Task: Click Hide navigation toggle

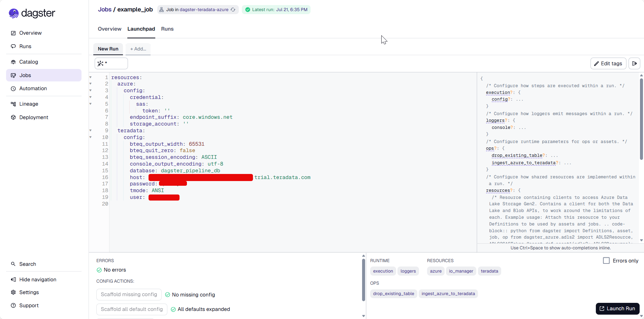Action: (x=44, y=280)
